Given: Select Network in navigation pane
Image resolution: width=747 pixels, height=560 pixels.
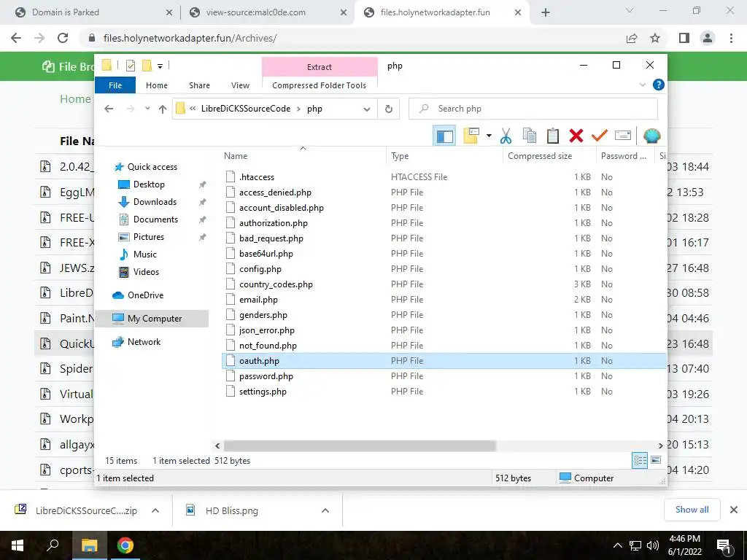Looking at the screenshot, I should 144,342.
